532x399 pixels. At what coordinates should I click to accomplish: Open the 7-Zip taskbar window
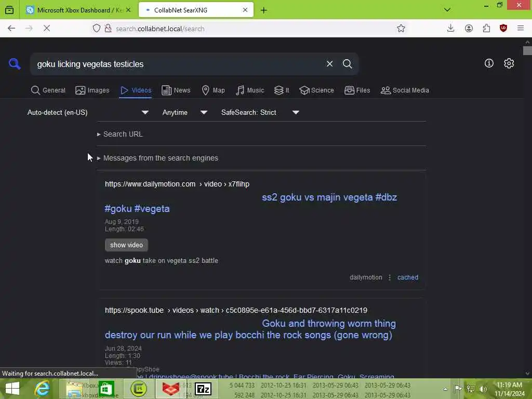[203, 389]
